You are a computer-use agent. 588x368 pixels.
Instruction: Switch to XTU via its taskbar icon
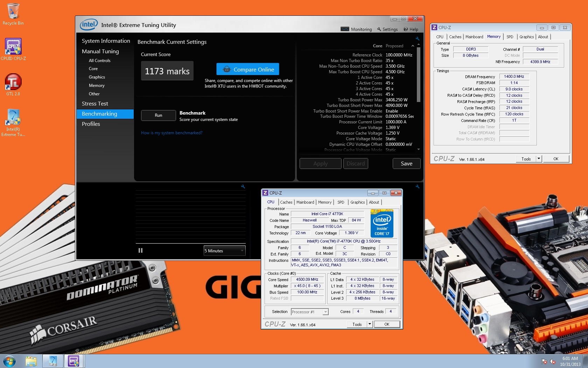(53, 361)
